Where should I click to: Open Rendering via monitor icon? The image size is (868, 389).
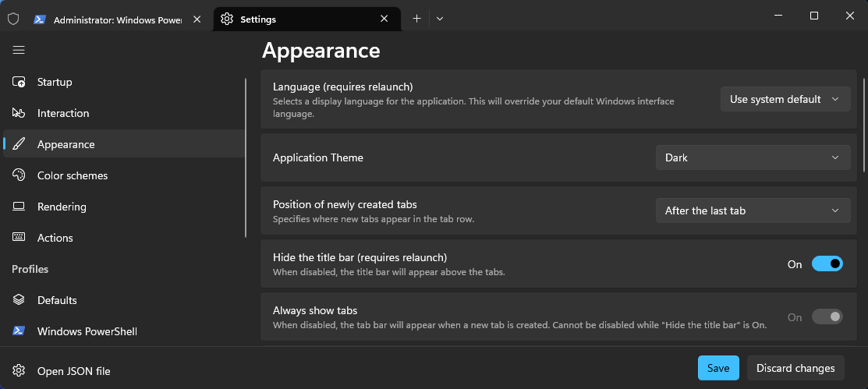pyautogui.click(x=19, y=207)
